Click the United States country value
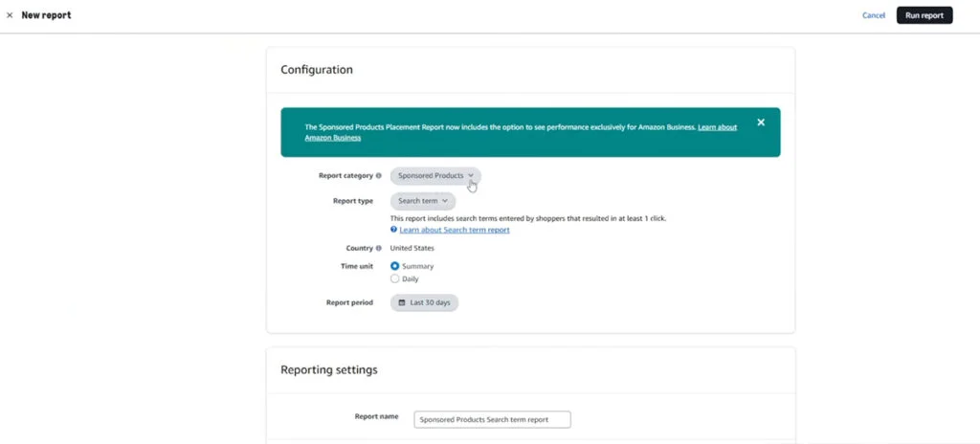The width and height of the screenshot is (980, 444). (x=412, y=248)
